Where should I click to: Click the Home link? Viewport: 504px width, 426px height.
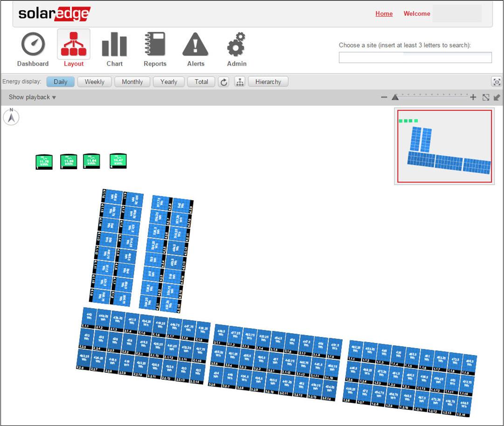tap(384, 14)
